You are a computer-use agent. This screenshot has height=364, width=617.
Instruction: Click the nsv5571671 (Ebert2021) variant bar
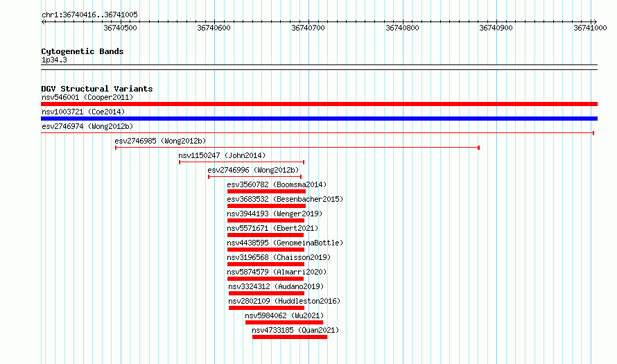pos(266,235)
